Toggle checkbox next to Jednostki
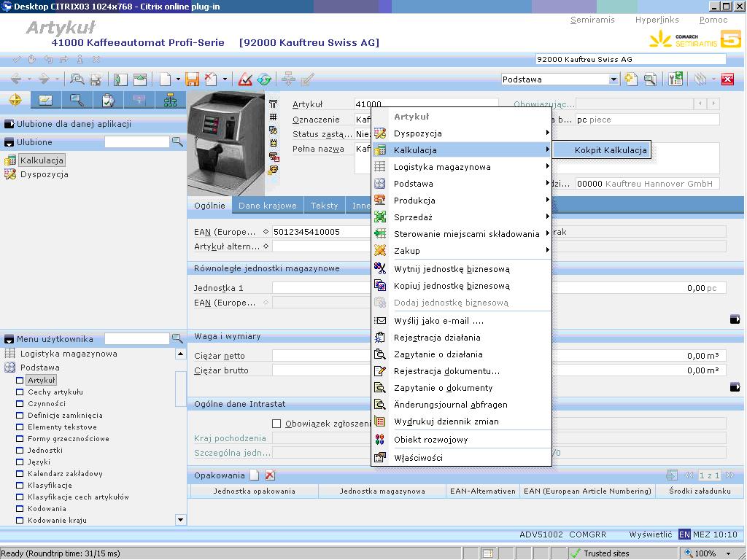747x560 pixels. click(x=20, y=451)
